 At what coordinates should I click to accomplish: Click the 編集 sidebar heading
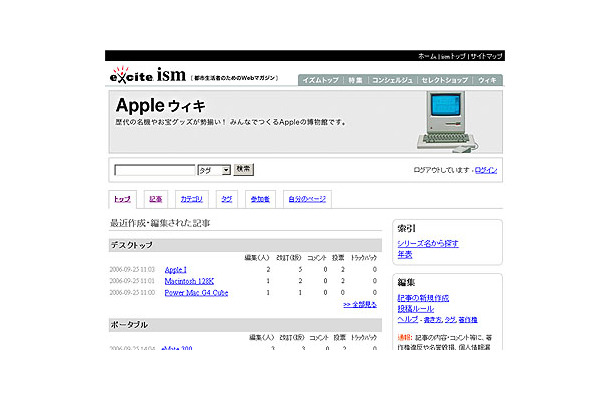pos(406,282)
